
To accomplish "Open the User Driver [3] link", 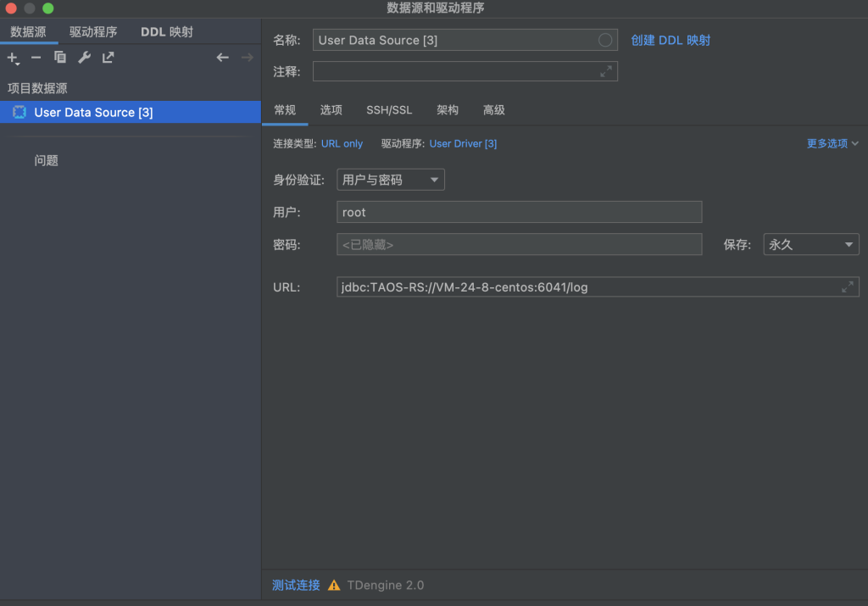I will pos(462,143).
